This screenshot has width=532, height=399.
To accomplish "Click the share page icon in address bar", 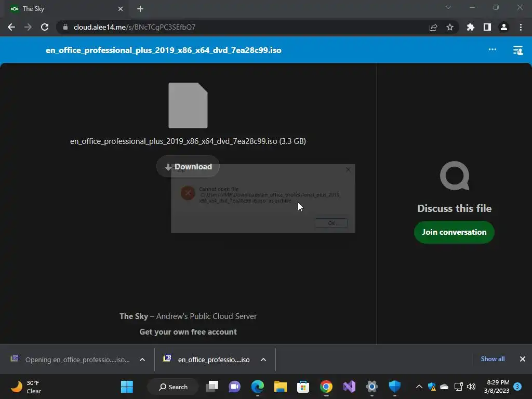I will tap(433, 27).
